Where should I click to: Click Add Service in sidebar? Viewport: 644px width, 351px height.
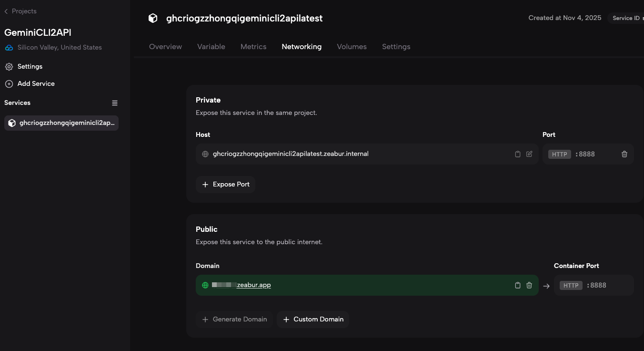pos(36,83)
